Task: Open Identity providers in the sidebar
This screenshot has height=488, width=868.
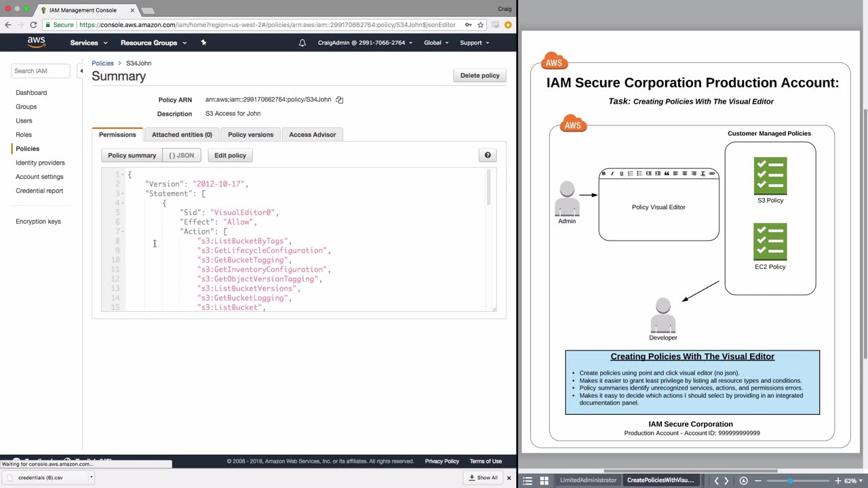Action: [41, 163]
